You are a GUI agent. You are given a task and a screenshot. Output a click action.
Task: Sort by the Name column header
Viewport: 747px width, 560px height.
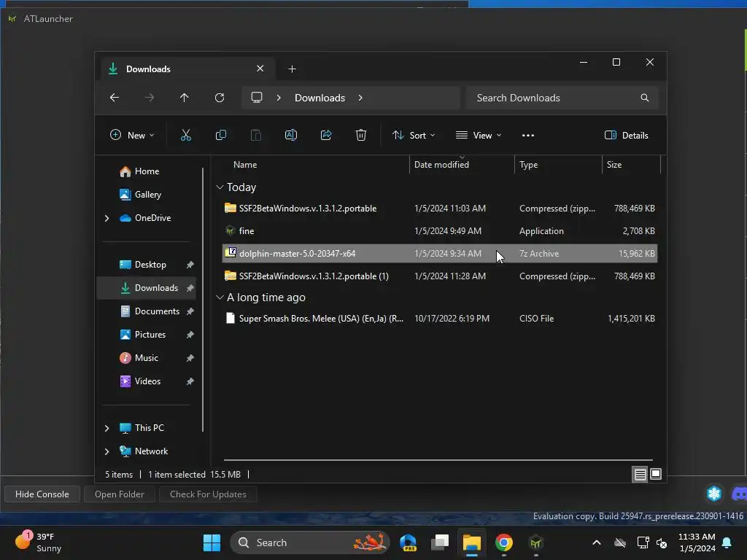314,165
